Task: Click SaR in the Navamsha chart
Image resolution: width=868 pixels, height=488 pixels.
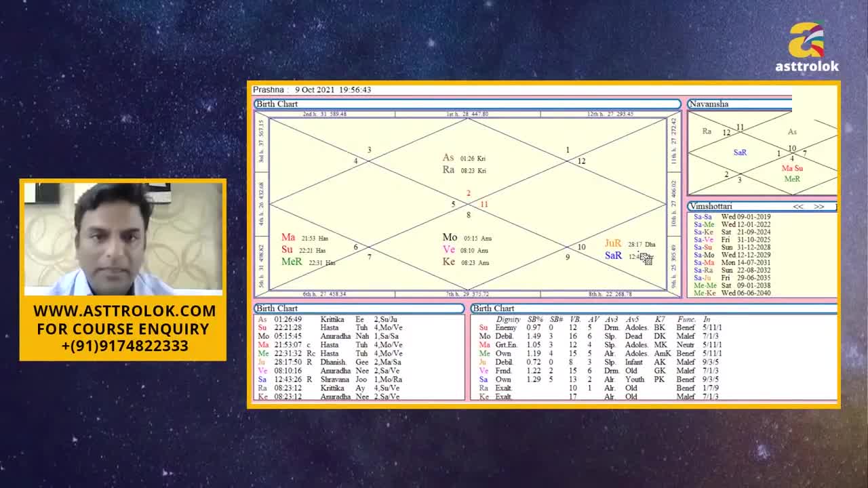Action: pos(740,152)
